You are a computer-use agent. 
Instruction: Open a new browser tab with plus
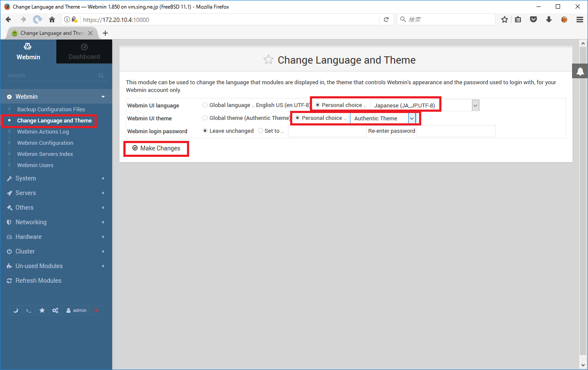(105, 33)
